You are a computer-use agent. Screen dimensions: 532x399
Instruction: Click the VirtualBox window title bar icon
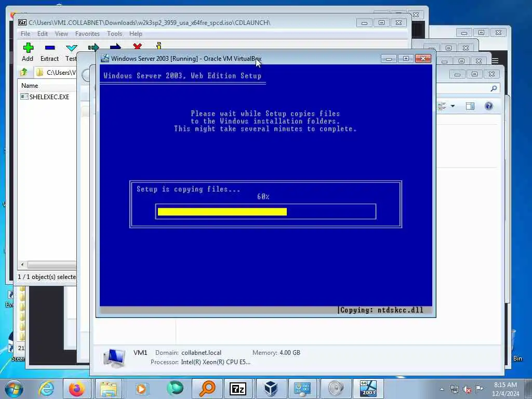click(x=105, y=58)
